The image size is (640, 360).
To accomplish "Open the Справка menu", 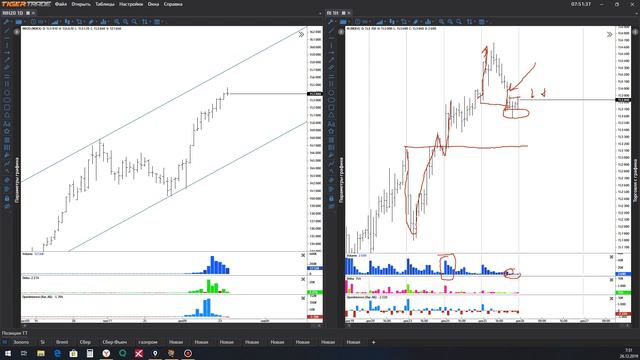I will pos(173,4).
